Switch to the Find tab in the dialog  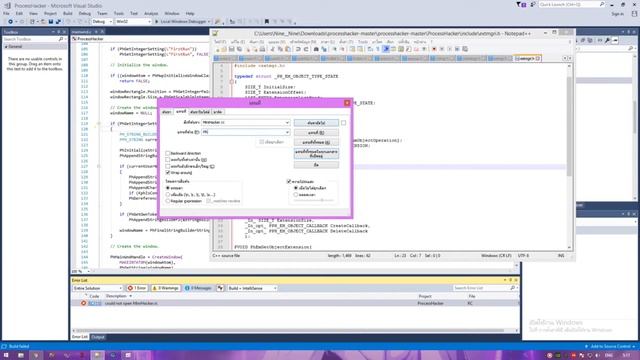coord(167,112)
